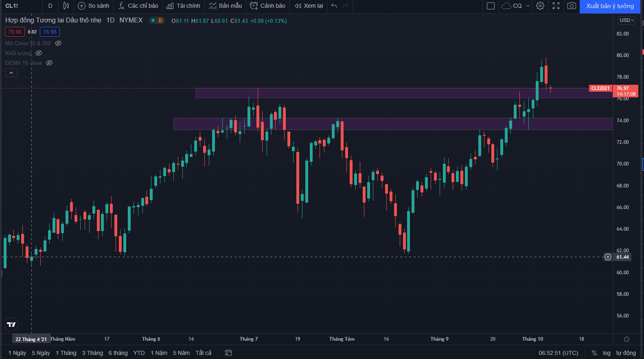The height and width of the screenshot is (359, 644).
Task: Open chart settings gear icon
Action: [x=540, y=6]
